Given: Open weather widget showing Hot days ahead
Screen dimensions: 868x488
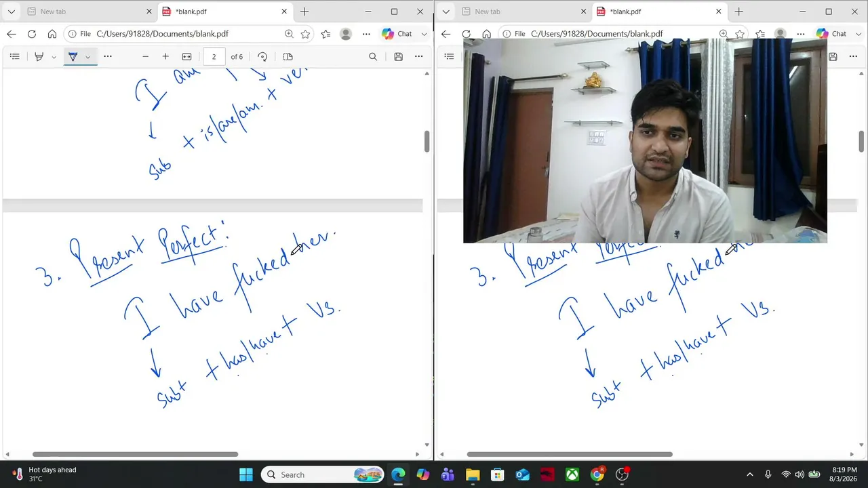Looking at the screenshot, I should point(45,474).
